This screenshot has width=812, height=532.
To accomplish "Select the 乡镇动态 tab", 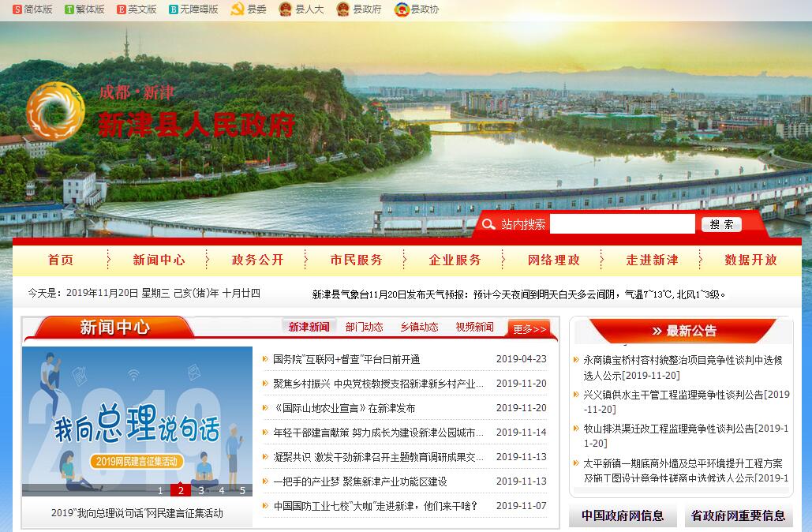I will tap(420, 327).
